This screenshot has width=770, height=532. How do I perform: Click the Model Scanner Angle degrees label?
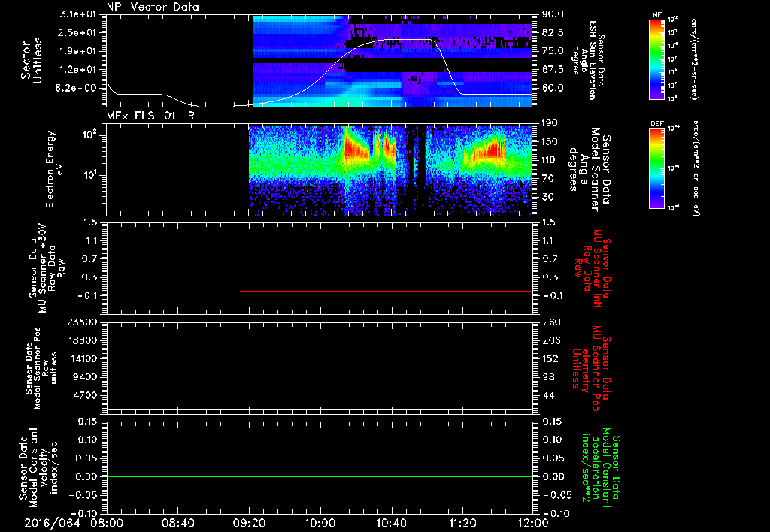pyautogui.click(x=590, y=169)
